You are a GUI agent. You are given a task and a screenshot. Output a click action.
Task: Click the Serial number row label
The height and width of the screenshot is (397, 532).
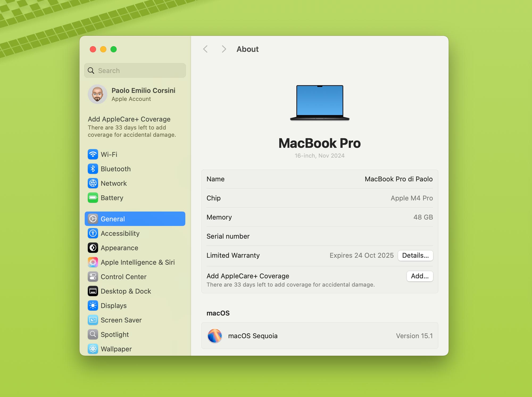[228, 236]
